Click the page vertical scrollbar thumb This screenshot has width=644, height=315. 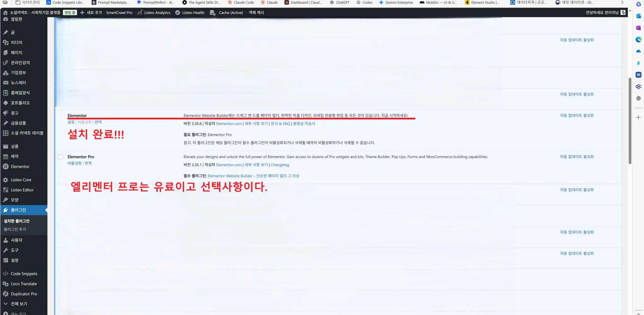click(630, 121)
